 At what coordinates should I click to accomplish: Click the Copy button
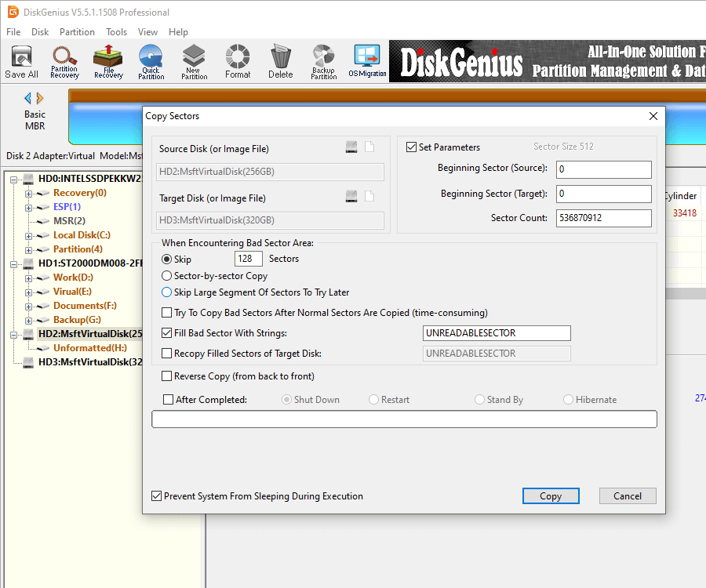click(551, 495)
